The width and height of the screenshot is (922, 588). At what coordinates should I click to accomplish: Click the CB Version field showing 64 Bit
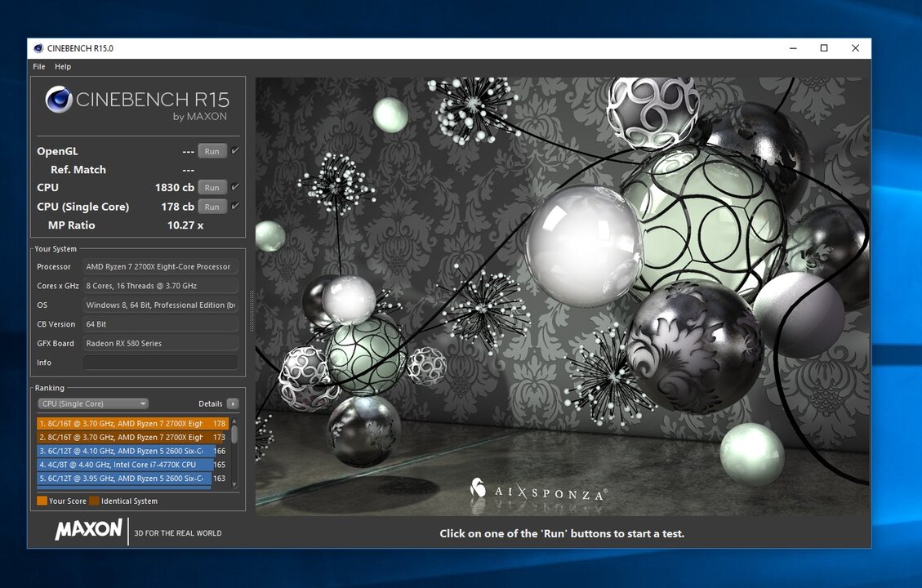click(161, 324)
